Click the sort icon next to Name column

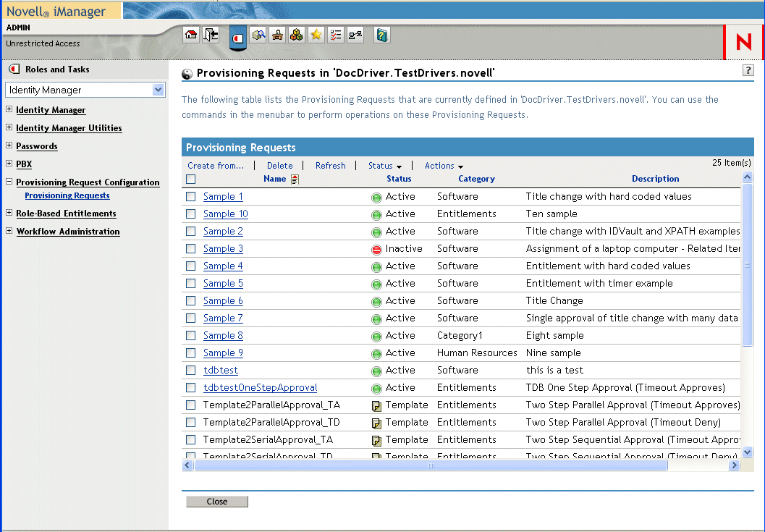coord(295,180)
